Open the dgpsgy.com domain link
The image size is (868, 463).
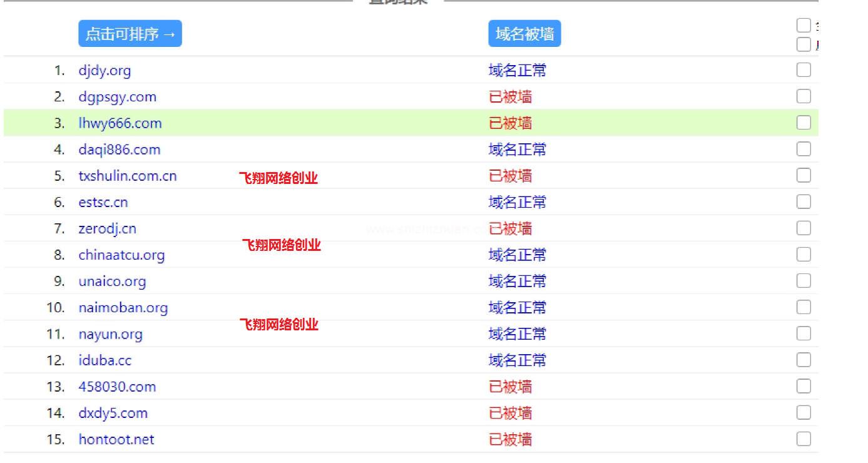[x=118, y=97]
